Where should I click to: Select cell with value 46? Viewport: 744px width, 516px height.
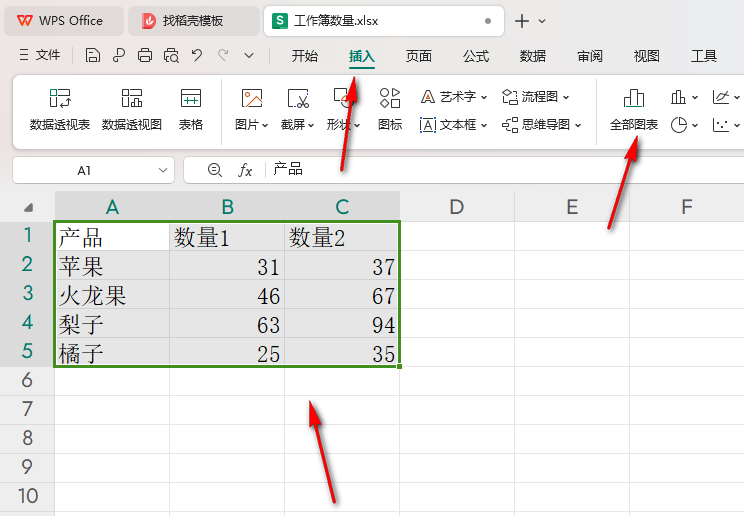[227, 295]
